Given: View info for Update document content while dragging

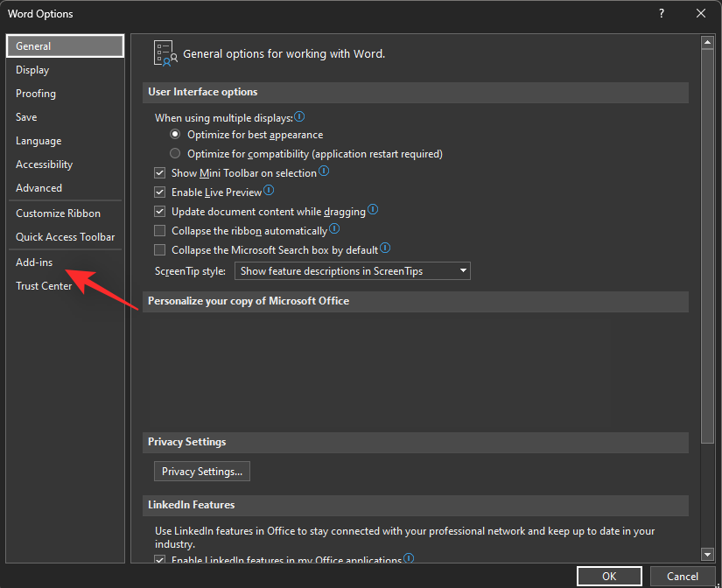Looking at the screenshot, I should coord(372,209).
